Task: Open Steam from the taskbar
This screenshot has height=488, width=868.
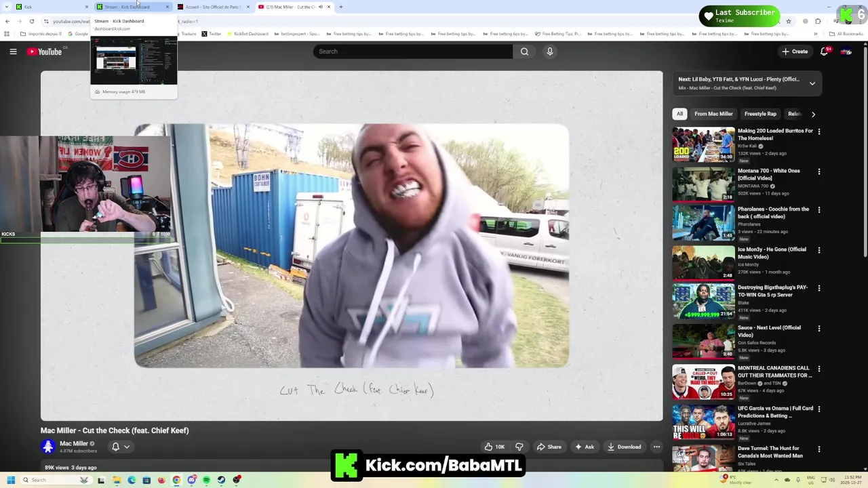Action: [x=221, y=480]
